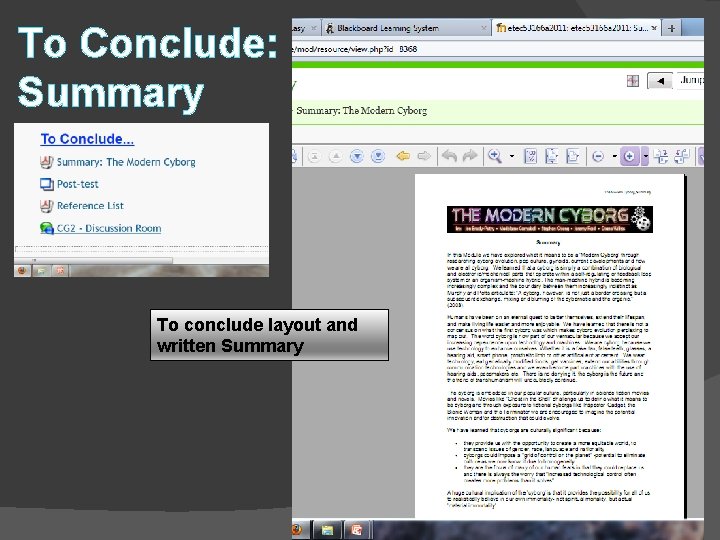
Task: Click the zoom out minus button
Action: (x=598, y=157)
